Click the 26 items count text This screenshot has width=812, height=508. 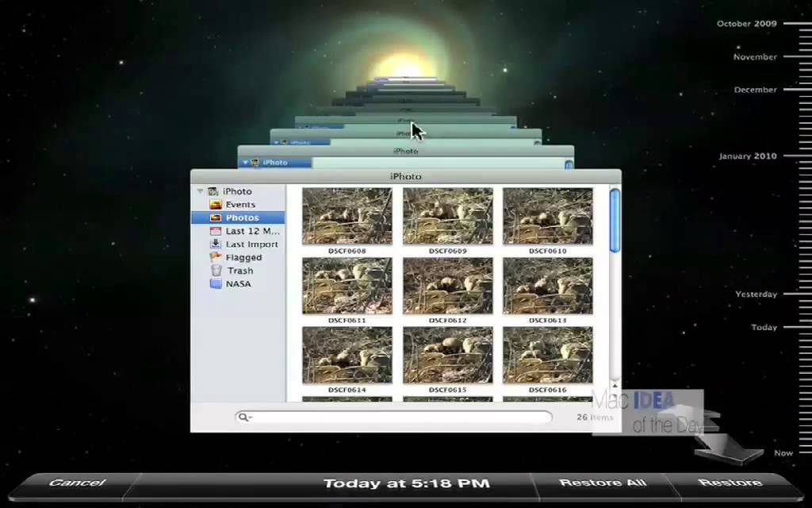tap(595, 418)
